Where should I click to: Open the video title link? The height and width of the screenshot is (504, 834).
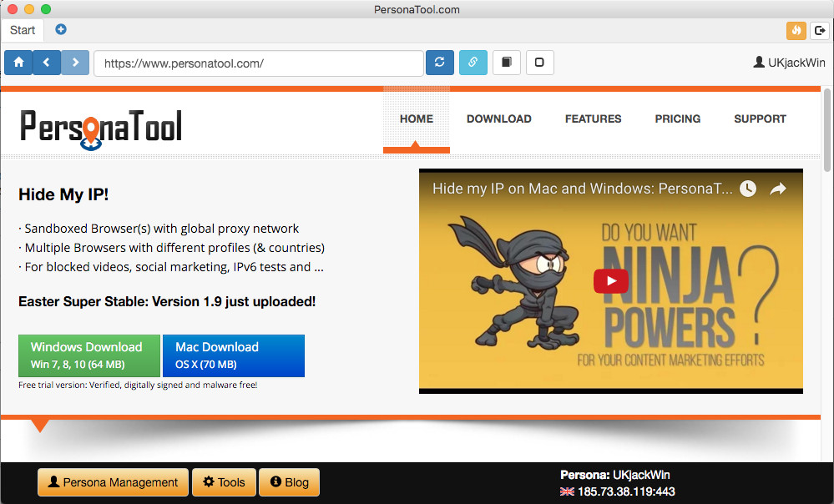tap(583, 189)
